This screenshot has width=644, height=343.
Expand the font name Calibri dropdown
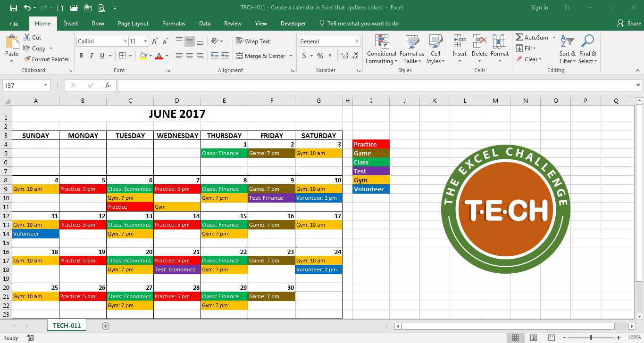(x=125, y=41)
